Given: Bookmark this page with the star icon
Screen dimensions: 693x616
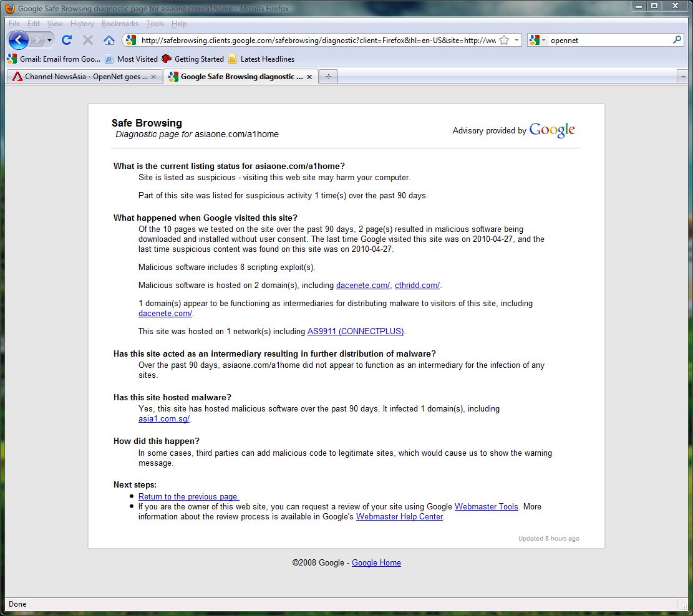Looking at the screenshot, I should (504, 40).
